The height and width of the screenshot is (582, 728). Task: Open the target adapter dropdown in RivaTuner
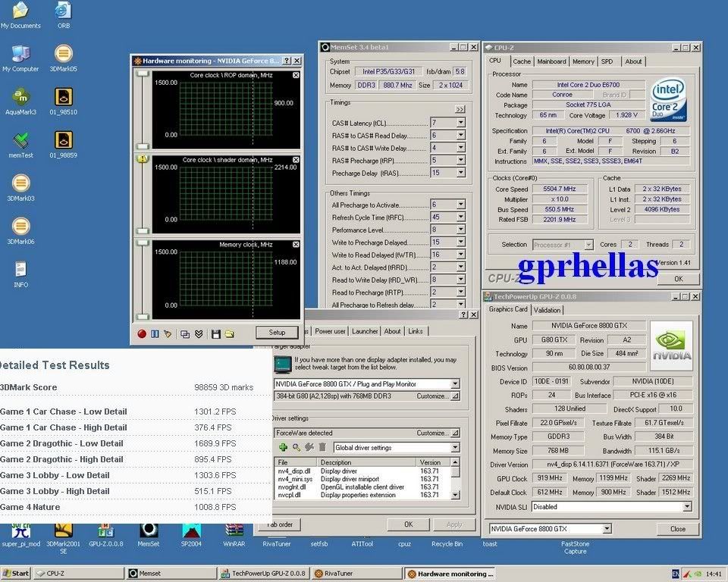tap(455, 383)
